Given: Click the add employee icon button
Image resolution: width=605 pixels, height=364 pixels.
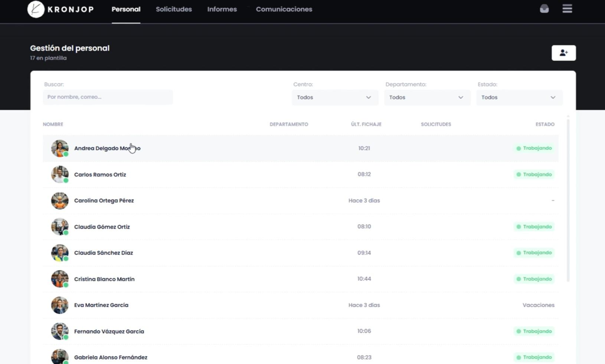Looking at the screenshot, I should pos(563,53).
